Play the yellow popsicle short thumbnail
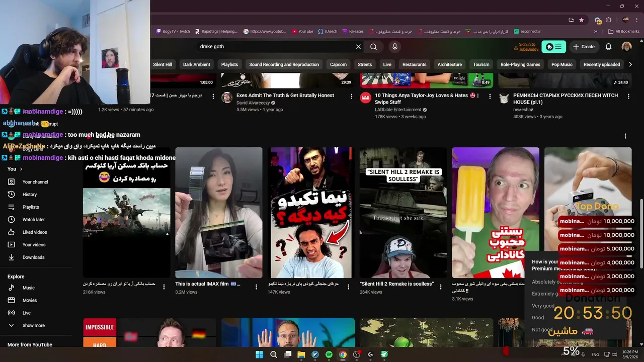This screenshot has width=644, height=362. [496, 213]
